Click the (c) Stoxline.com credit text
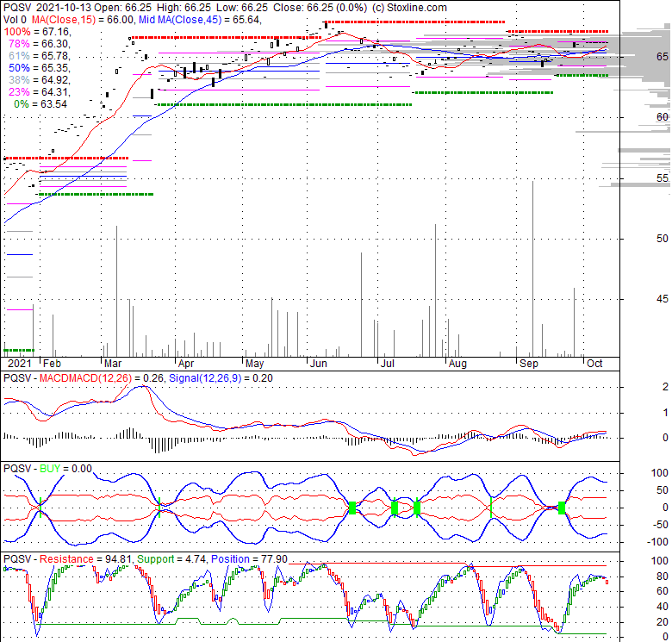 pos(410,8)
